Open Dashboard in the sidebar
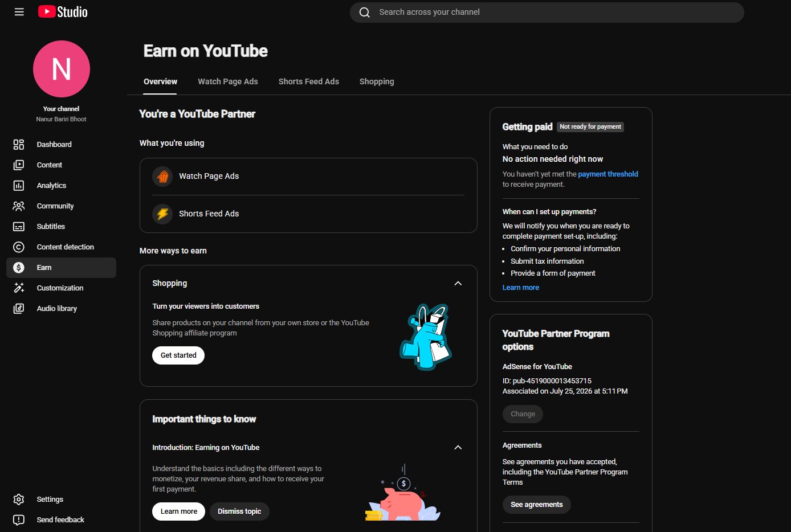The height and width of the screenshot is (532, 791). click(x=61, y=145)
